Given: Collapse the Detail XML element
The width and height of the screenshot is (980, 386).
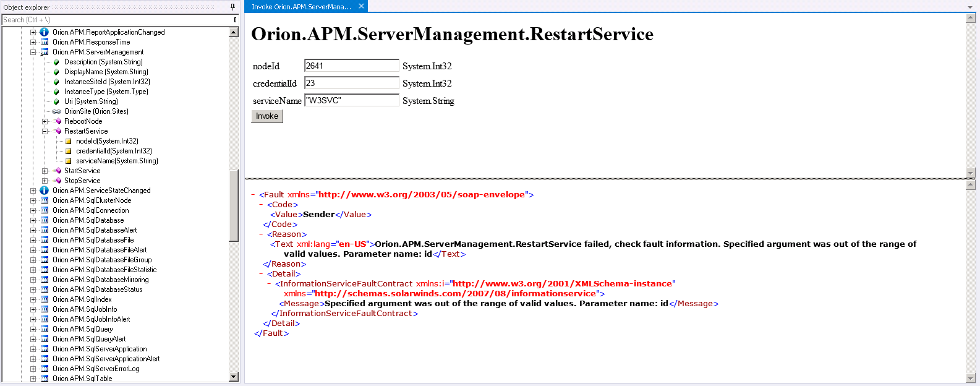Looking at the screenshot, I should (x=262, y=274).
